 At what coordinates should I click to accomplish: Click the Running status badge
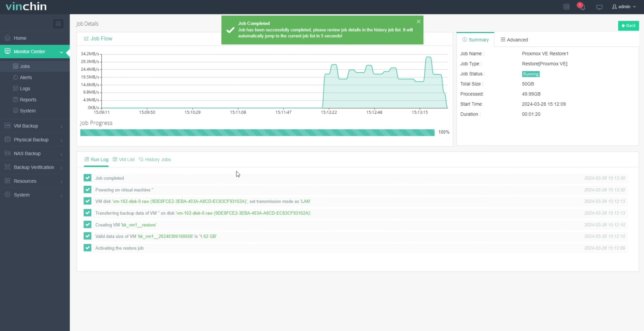(x=531, y=74)
